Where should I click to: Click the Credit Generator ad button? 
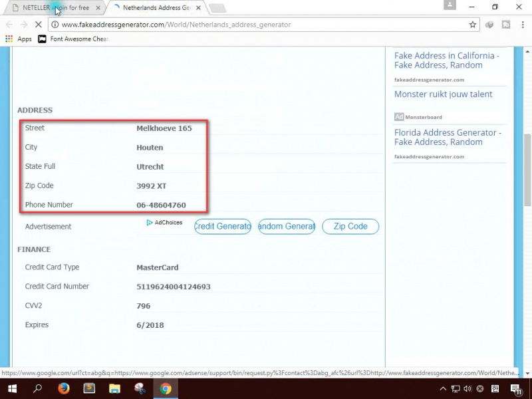click(x=223, y=226)
